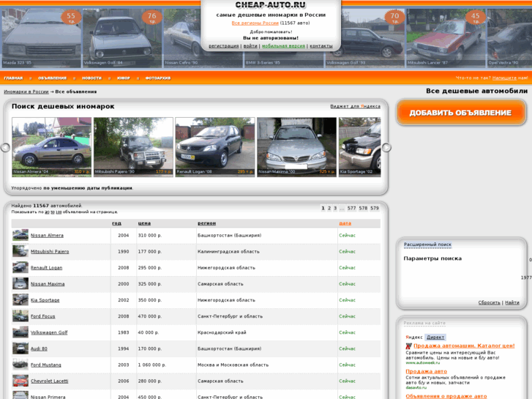Click the carousel right arrow button
532x399 pixels.
(386, 147)
